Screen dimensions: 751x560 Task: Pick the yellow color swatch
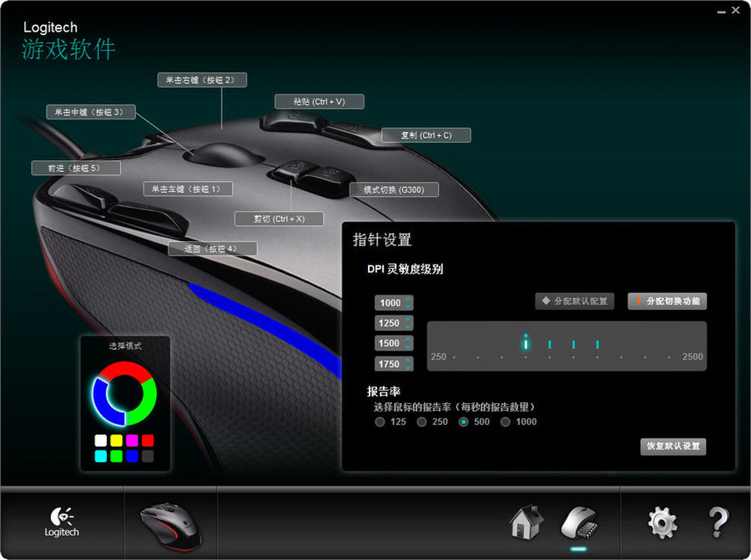click(116, 441)
